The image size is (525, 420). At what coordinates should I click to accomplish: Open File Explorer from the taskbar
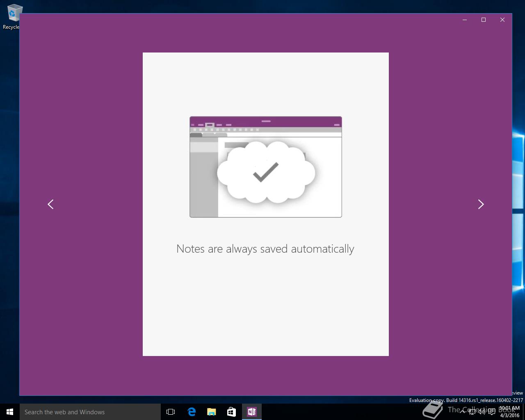211,412
